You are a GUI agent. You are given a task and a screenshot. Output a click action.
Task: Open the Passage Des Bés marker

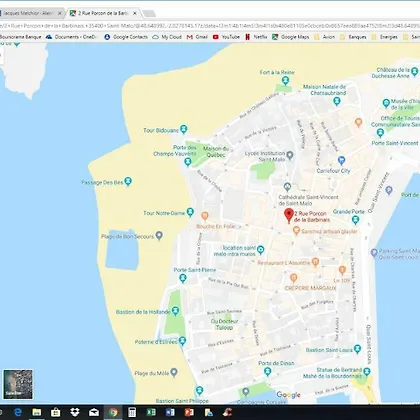point(128,182)
